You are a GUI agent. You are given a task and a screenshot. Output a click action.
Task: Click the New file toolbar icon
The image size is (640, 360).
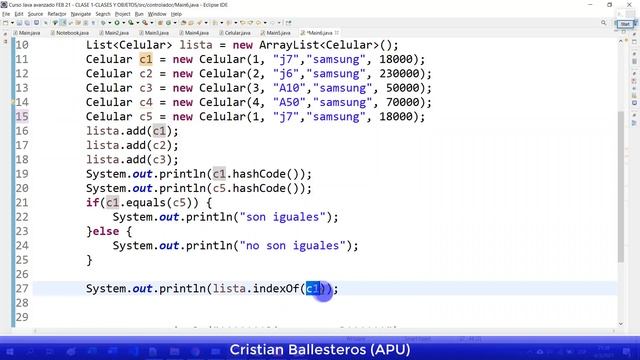coord(6,23)
